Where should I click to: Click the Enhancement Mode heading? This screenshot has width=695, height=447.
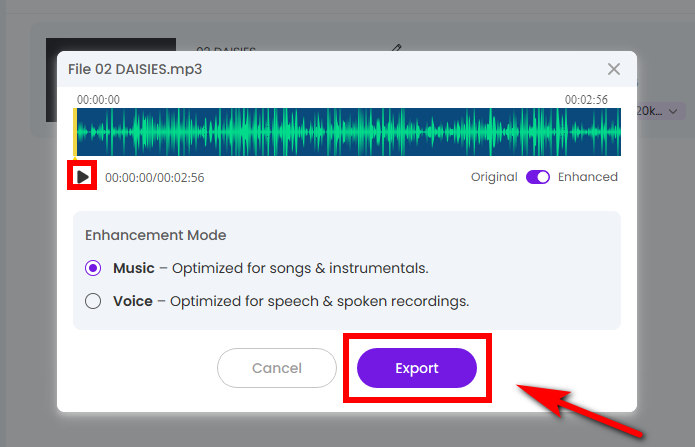coord(155,236)
